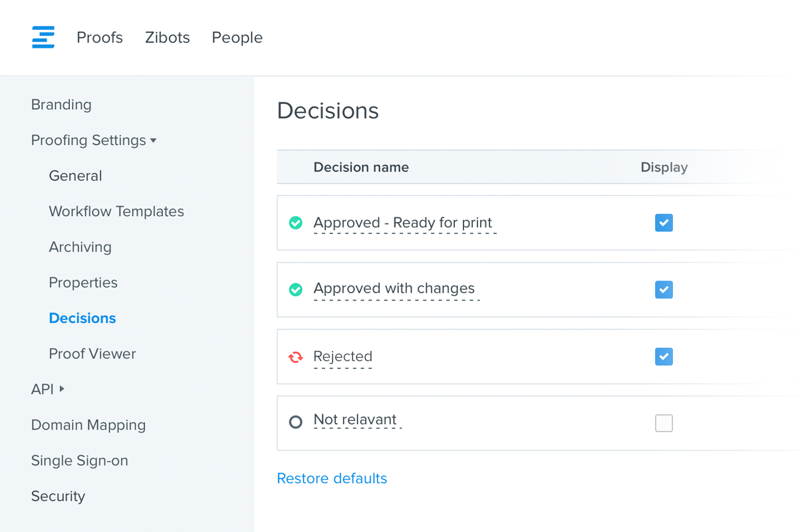The height and width of the screenshot is (532, 798).
Task: Click the Restore defaults link
Action: 332,478
